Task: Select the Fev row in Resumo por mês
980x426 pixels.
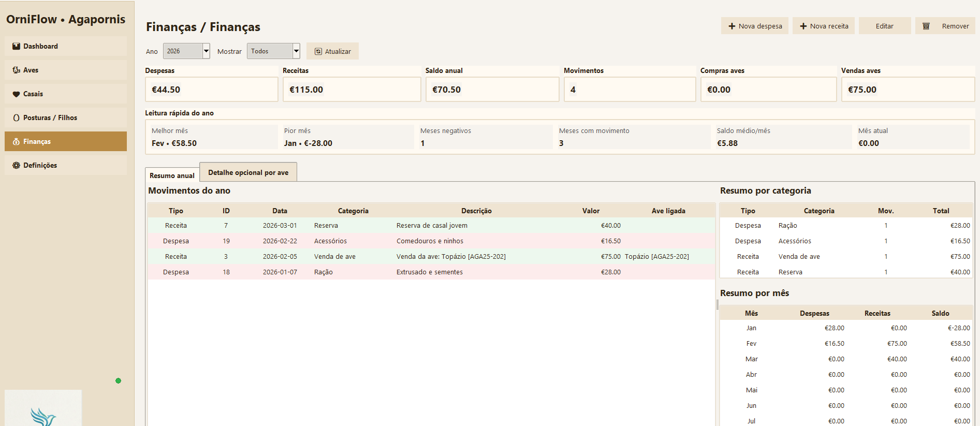Action: coord(846,344)
